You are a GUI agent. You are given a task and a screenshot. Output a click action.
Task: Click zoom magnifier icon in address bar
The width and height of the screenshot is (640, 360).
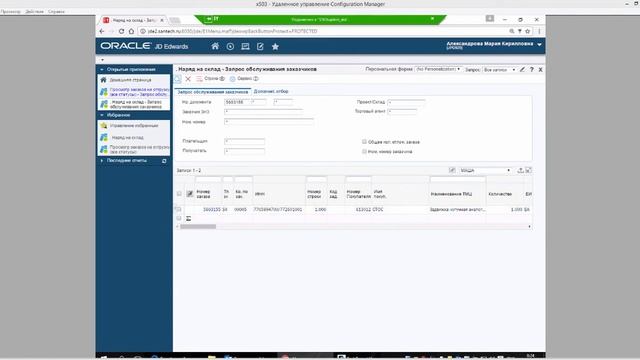(511, 31)
